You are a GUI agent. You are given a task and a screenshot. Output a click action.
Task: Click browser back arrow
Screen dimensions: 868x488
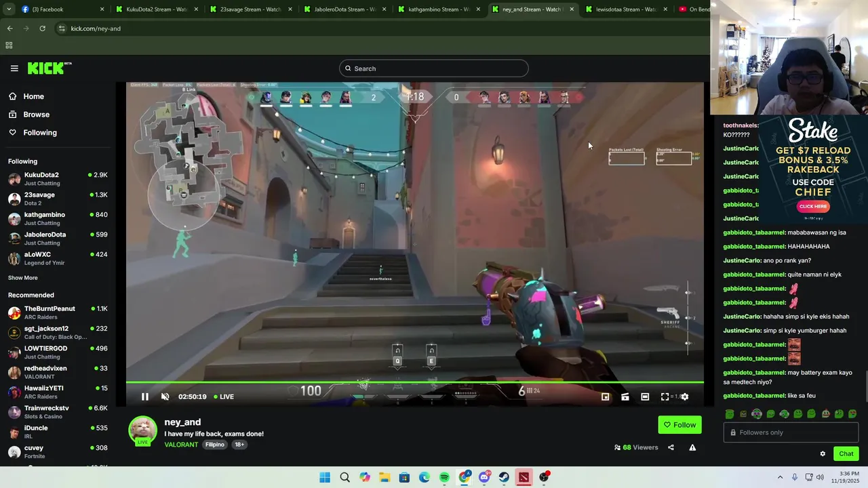tap(9, 28)
